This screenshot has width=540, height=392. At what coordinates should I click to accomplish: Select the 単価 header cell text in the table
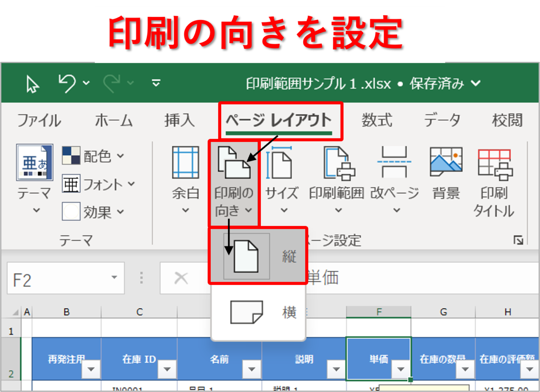coord(379,359)
